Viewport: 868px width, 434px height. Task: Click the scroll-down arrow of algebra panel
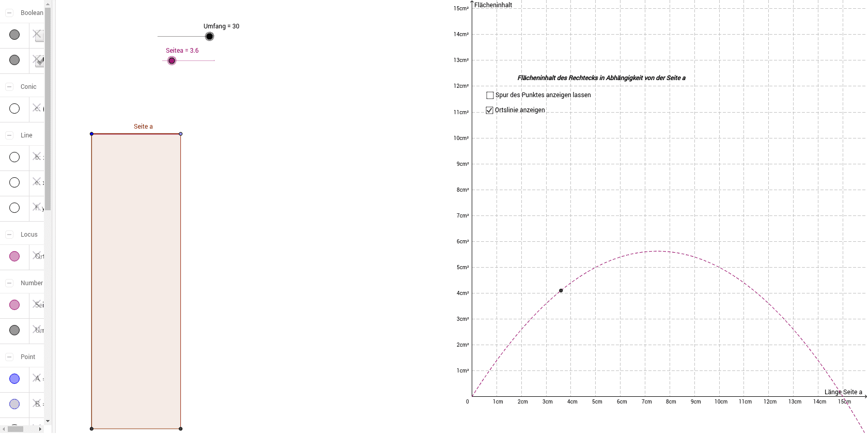pyautogui.click(x=48, y=421)
